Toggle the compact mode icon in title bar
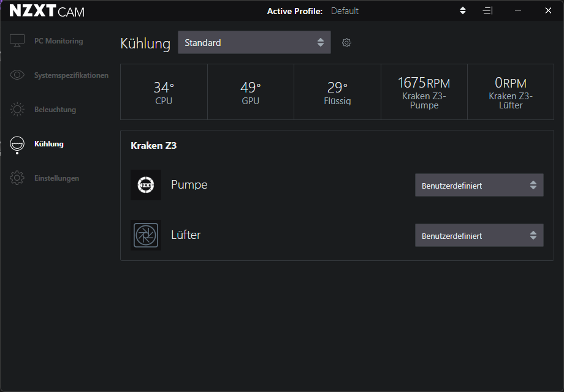This screenshot has width=564, height=392. point(488,11)
